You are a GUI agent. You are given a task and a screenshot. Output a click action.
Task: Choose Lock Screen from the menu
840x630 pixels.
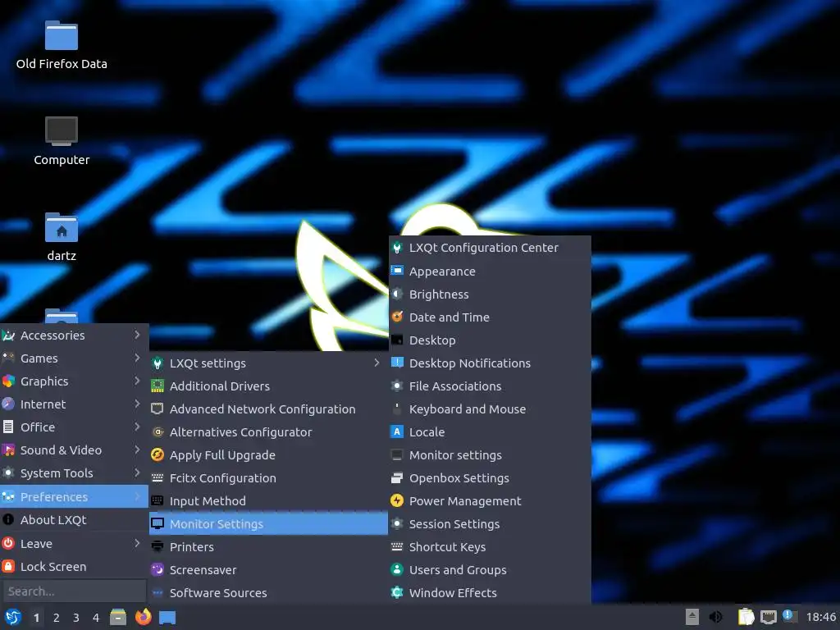[x=74, y=566]
